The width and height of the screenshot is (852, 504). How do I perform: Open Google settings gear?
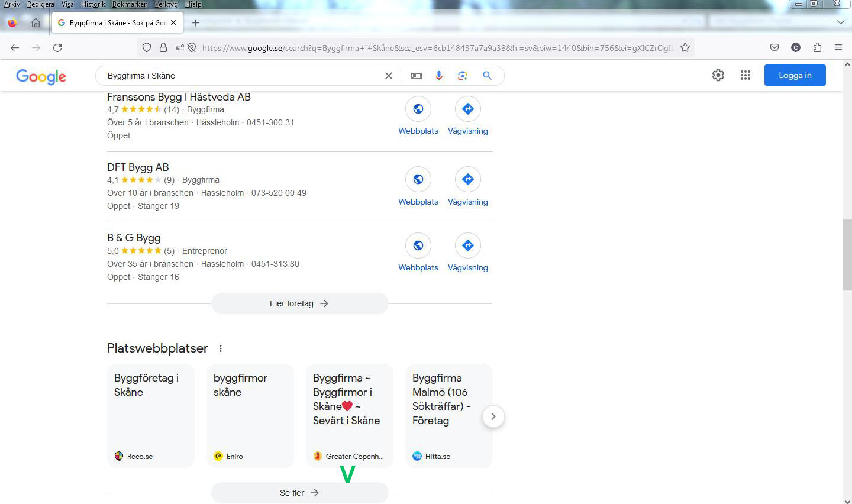[718, 75]
